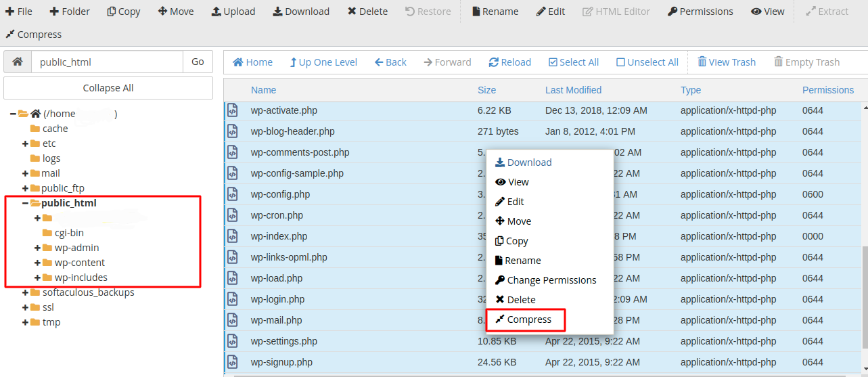Click the public_html path input field

[107, 62]
